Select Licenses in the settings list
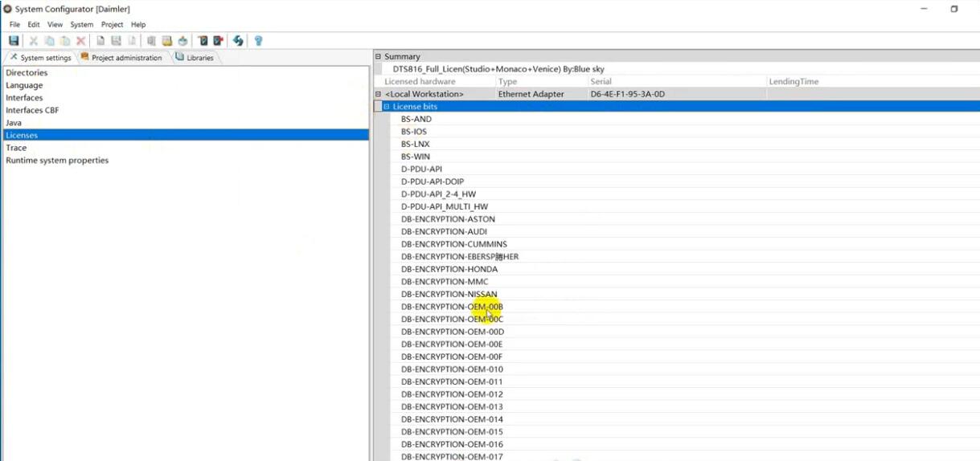Image resolution: width=980 pixels, height=461 pixels. [x=186, y=135]
